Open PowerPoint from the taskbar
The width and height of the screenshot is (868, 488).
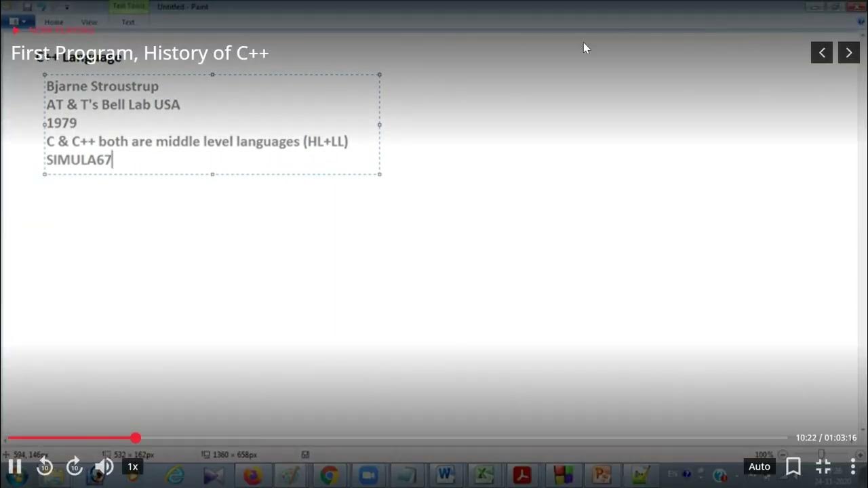pyautogui.click(x=601, y=476)
